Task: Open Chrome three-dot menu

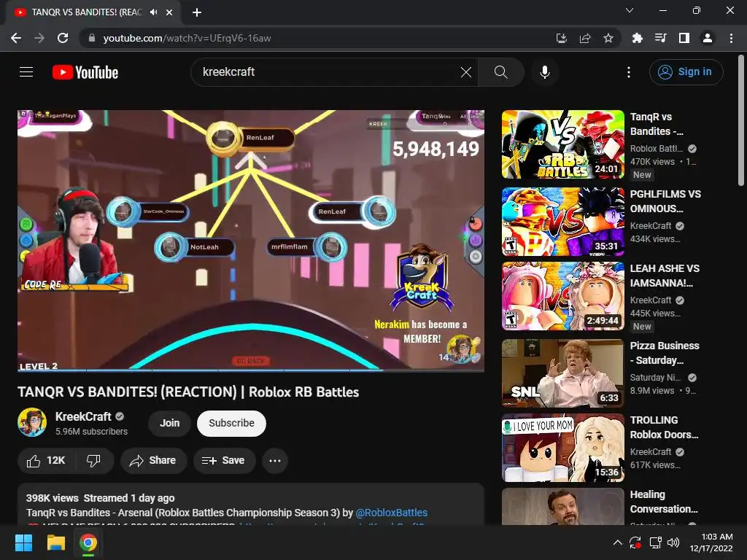Action: (731, 38)
